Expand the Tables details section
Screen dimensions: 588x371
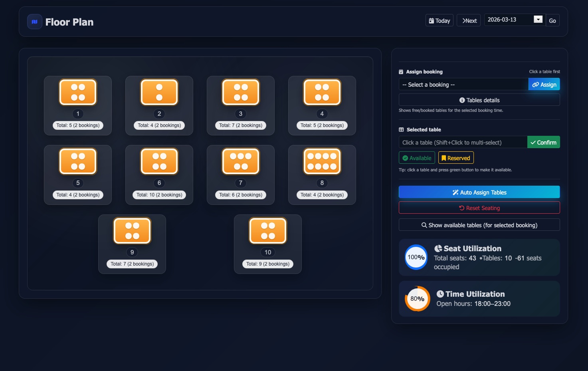pos(479,100)
